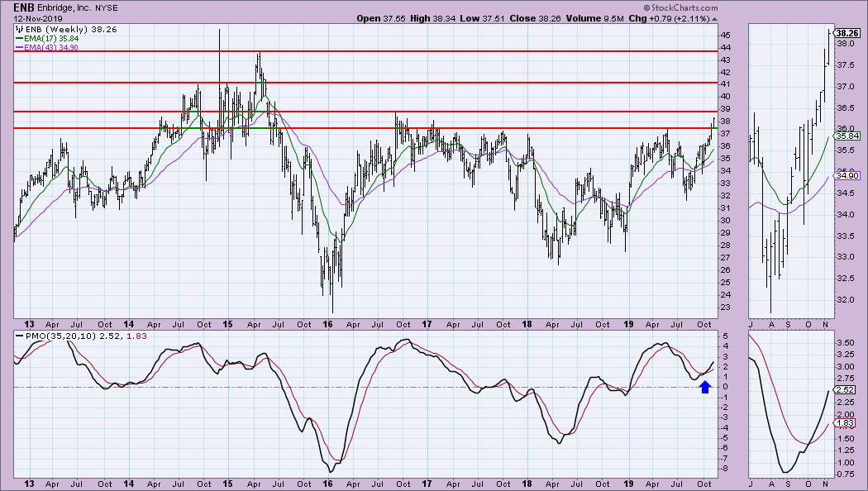Click the High 38.34 header value
Viewport: 868px width, 491px height.
[x=433, y=18]
